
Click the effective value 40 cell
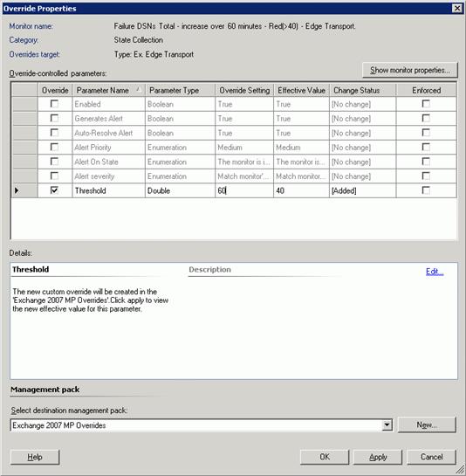coord(302,190)
